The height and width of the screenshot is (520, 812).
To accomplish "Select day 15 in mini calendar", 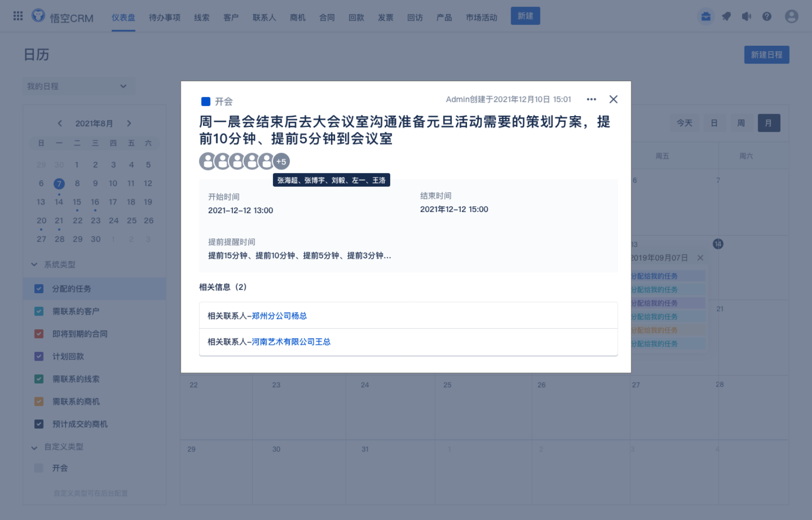I will pyautogui.click(x=77, y=202).
